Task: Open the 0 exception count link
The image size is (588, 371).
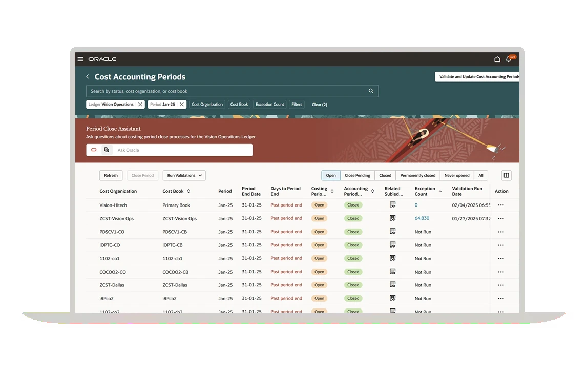Action: click(416, 205)
